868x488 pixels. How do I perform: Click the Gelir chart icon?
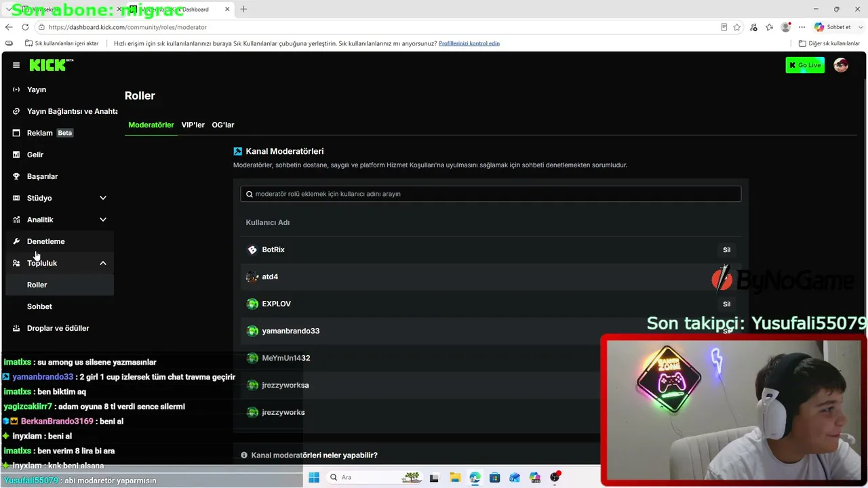pos(16,155)
